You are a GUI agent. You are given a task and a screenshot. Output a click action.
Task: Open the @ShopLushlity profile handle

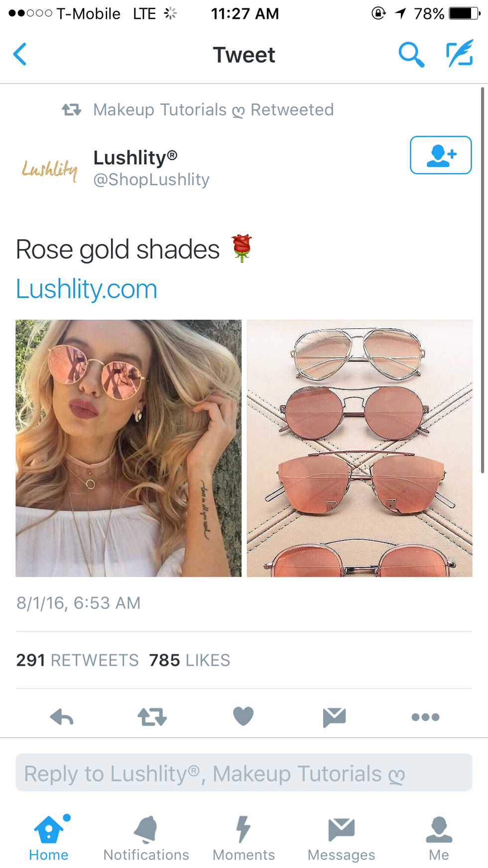click(151, 179)
